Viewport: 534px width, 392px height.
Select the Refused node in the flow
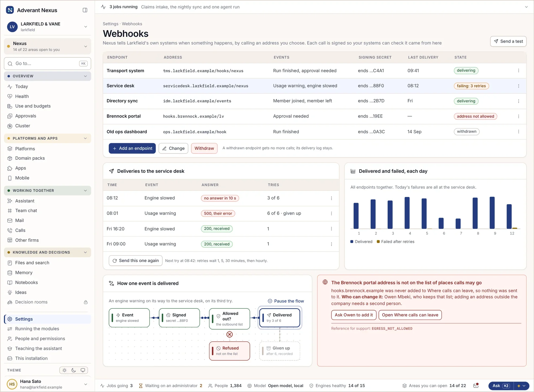click(x=230, y=351)
